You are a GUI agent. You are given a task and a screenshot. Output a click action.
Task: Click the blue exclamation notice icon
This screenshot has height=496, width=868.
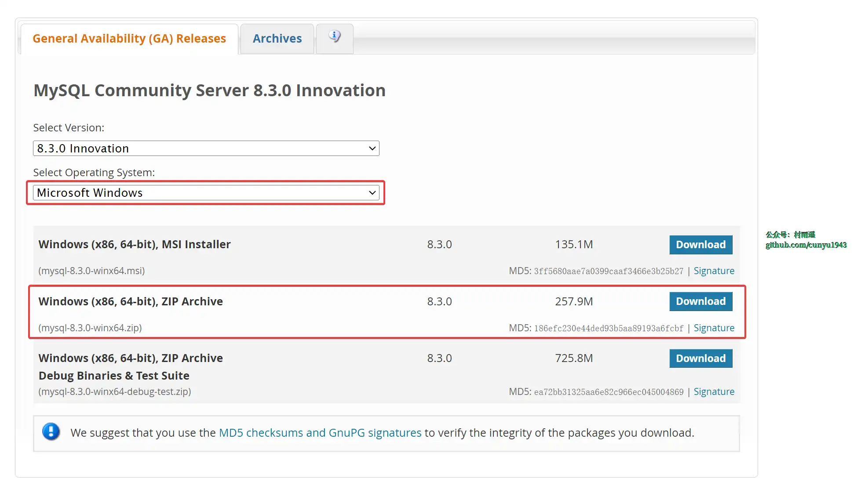pos(51,432)
